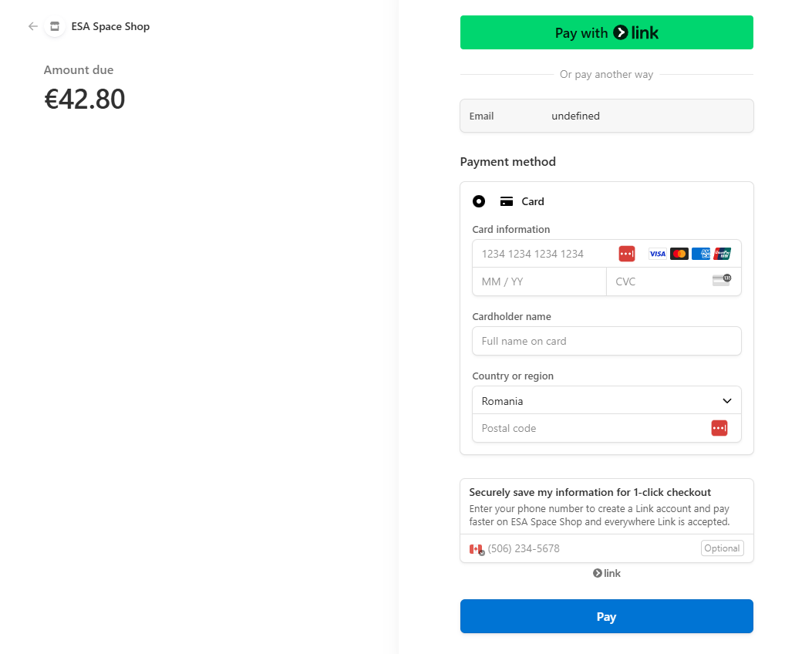Click the 'Amount due' label
Image resolution: width=812 pixels, height=654 pixels.
pyautogui.click(x=78, y=70)
